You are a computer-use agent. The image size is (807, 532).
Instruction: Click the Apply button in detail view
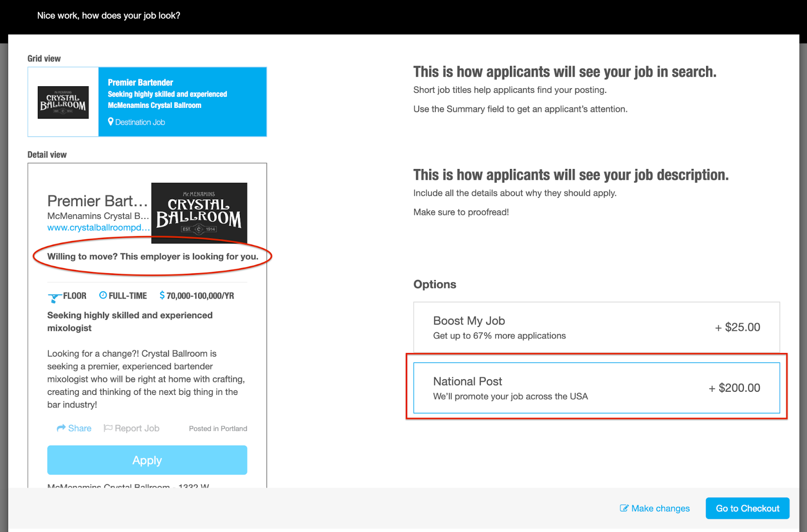147,460
